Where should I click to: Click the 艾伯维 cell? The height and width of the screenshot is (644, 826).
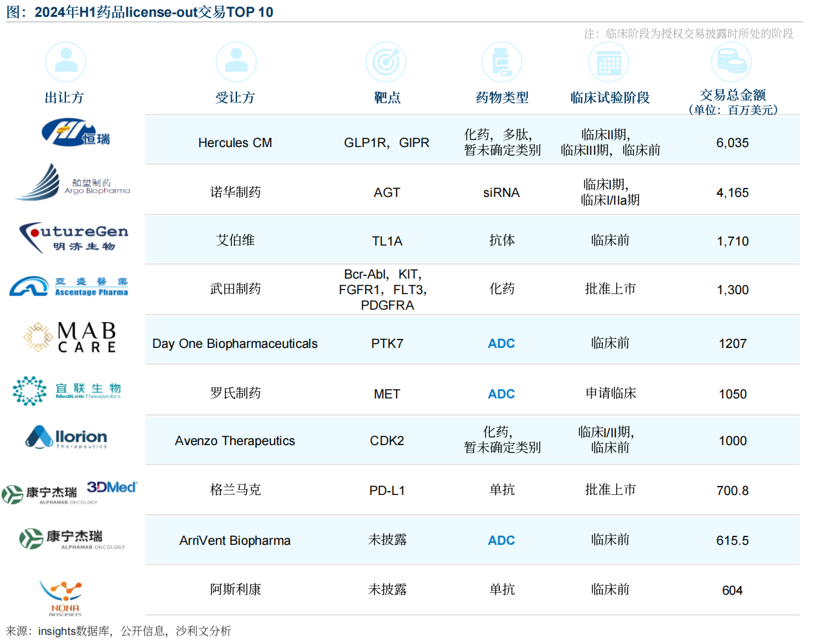[235, 240]
